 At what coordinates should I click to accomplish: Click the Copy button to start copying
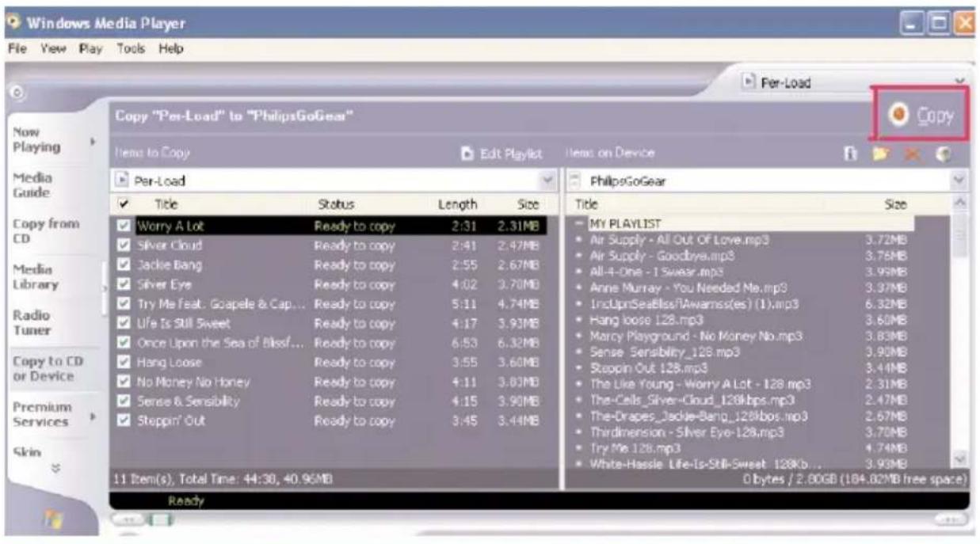[x=922, y=115]
